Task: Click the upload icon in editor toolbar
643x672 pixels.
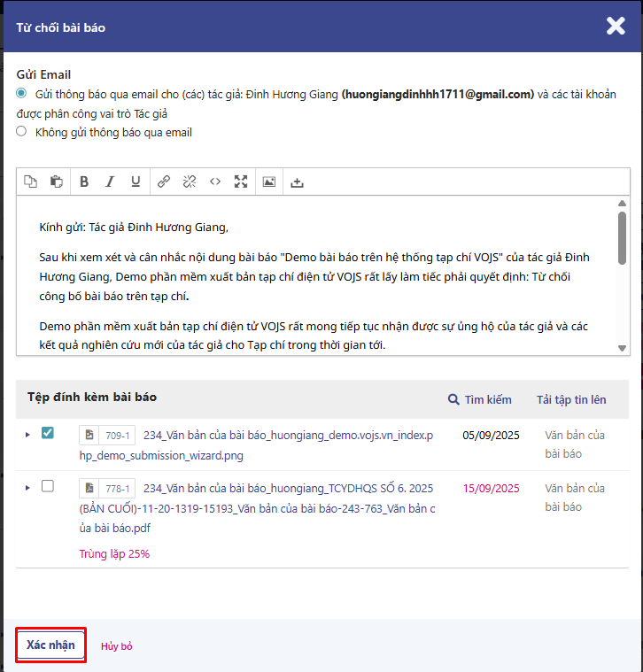Action: 298,182
